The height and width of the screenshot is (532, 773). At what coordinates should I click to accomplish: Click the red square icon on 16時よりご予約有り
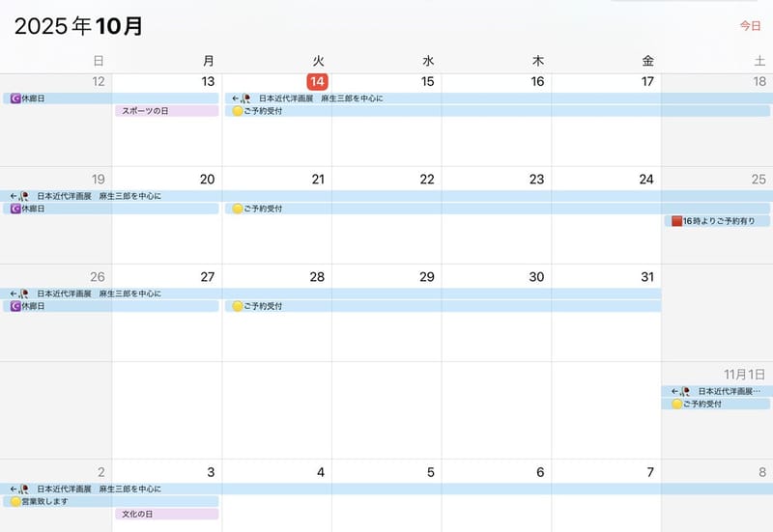pyautogui.click(x=677, y=221)
